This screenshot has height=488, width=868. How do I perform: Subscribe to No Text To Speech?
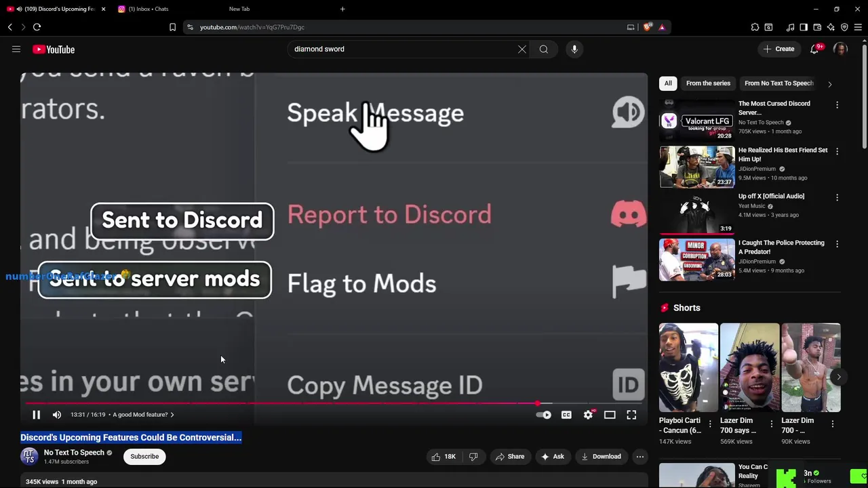click(144, 457)
